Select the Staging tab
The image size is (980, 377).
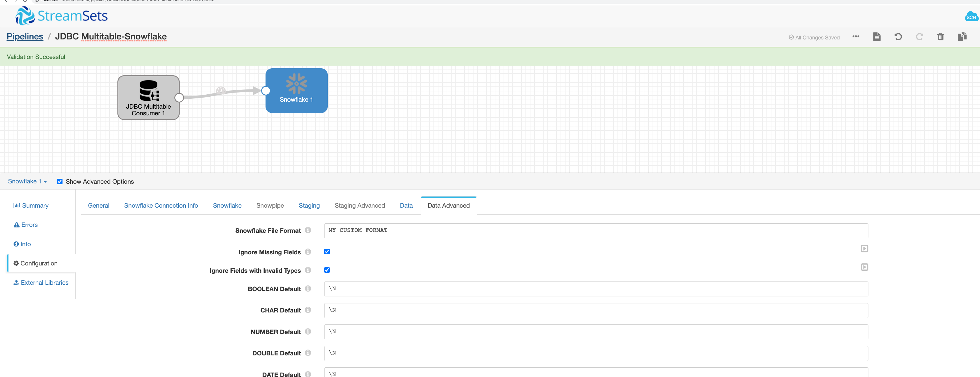[309, 205]
